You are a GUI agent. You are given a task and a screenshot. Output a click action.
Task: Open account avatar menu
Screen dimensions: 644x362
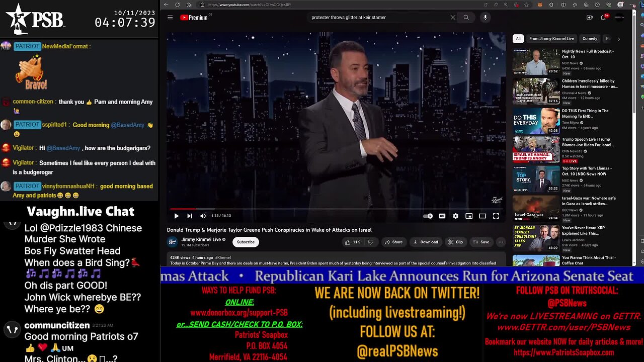pos(619,17)
